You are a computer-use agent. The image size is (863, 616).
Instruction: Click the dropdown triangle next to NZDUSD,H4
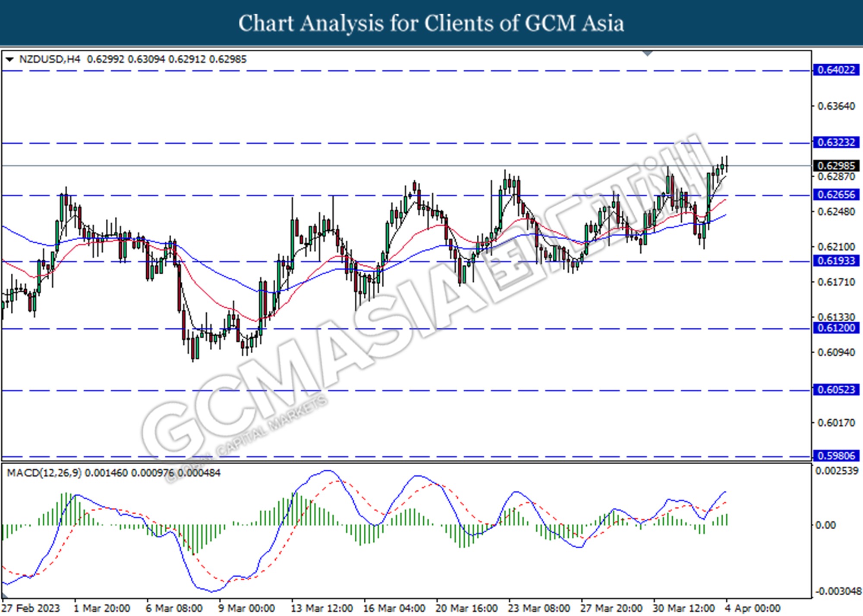point(9,60)
